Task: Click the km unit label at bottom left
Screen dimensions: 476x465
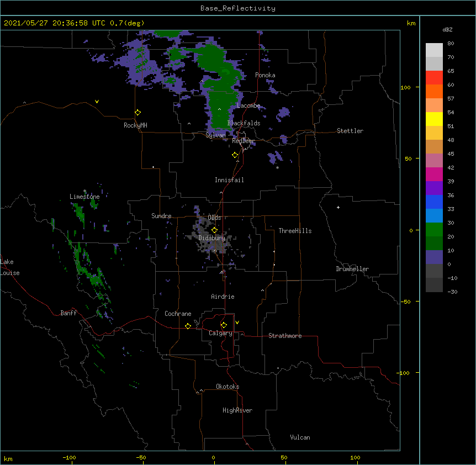Action: (8, 459)
